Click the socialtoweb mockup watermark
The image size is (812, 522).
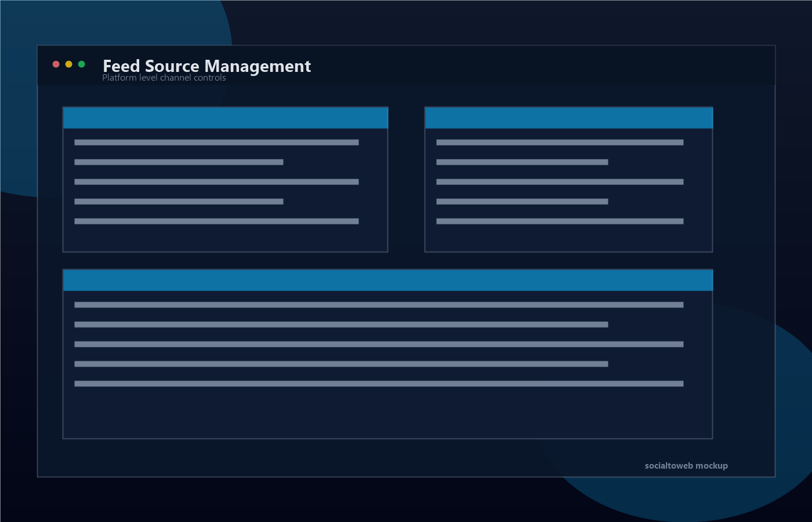point(687,465)
